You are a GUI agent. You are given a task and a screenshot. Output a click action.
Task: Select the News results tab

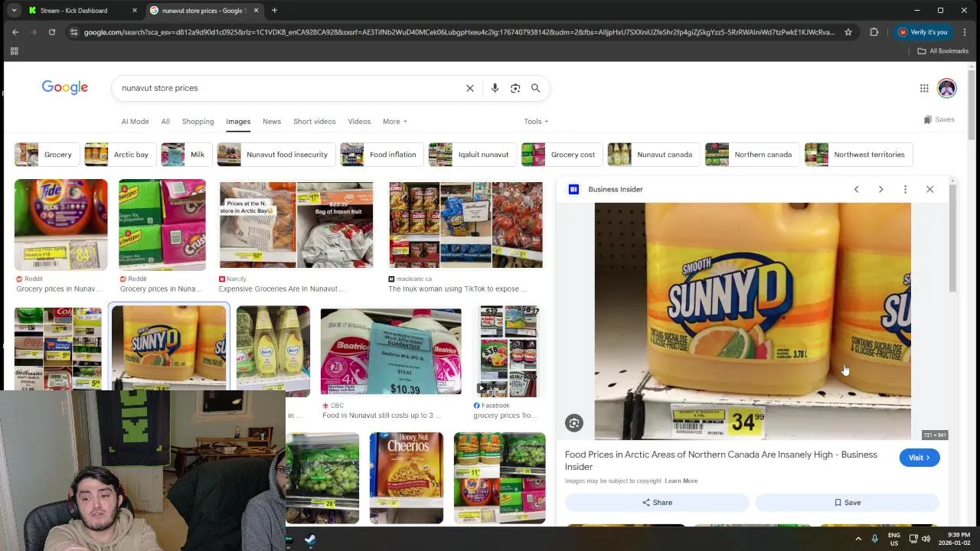click(x=272, y=122)
